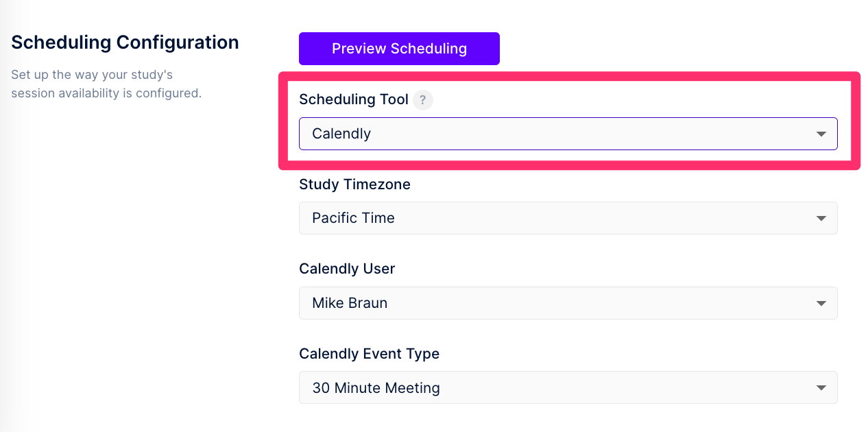Click the Calendly Event Type label
This screenshot has width=868, height=432.
pyautogui.click(x=369, y=354)
